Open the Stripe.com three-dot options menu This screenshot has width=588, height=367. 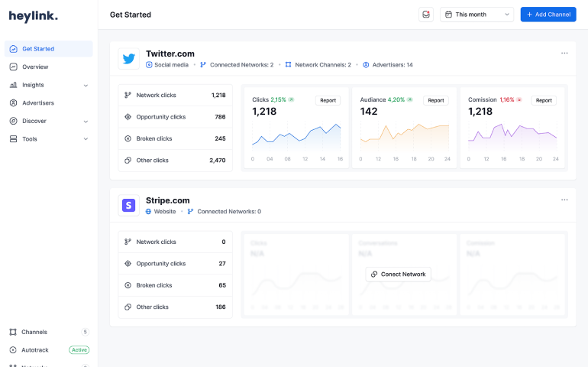pyautogui.click(x=564, y=200)
